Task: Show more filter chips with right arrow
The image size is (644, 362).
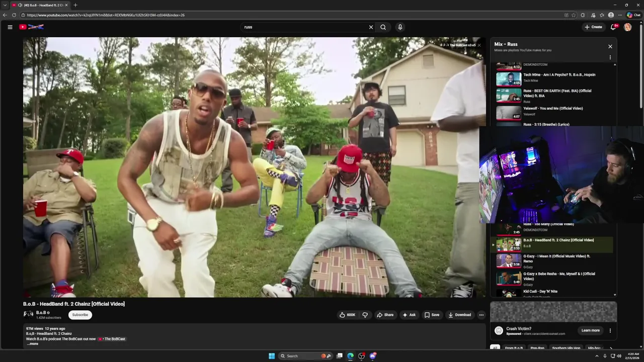Action: pyautogui.click(x=611, y=348)
